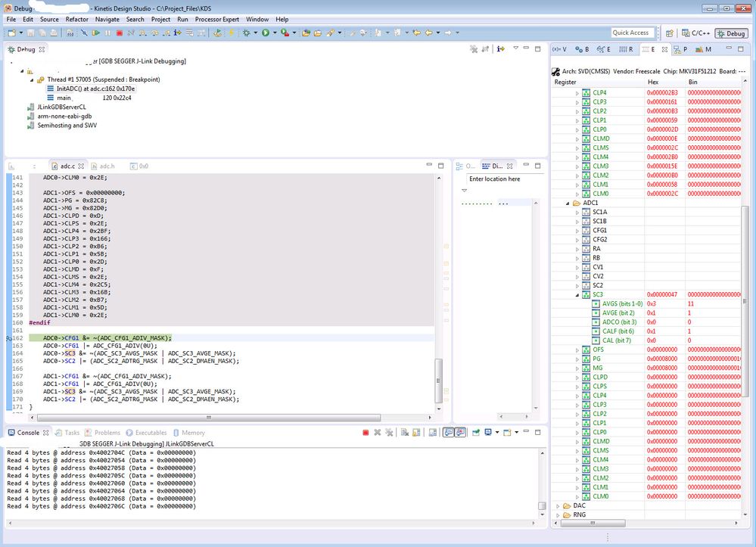This screenshot has width=756, height=547.
Task: Open the Debug launch dropdown arrow
Action: point(256,33)
